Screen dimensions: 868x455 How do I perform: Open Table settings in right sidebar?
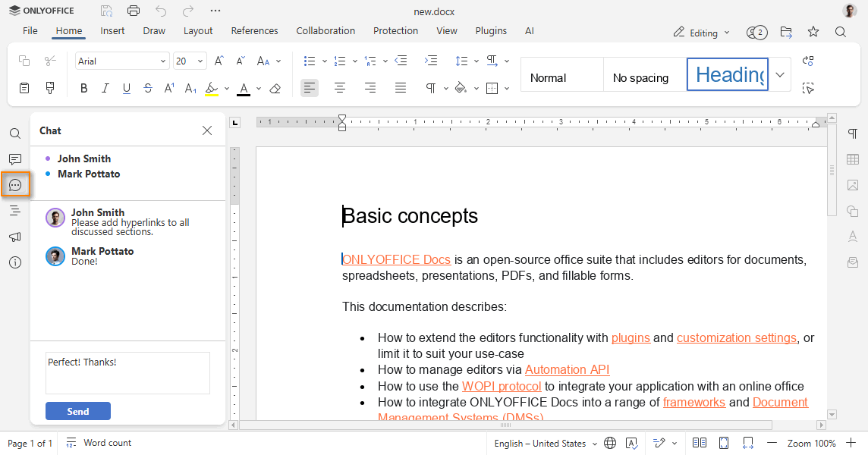(x=853, y=159)
